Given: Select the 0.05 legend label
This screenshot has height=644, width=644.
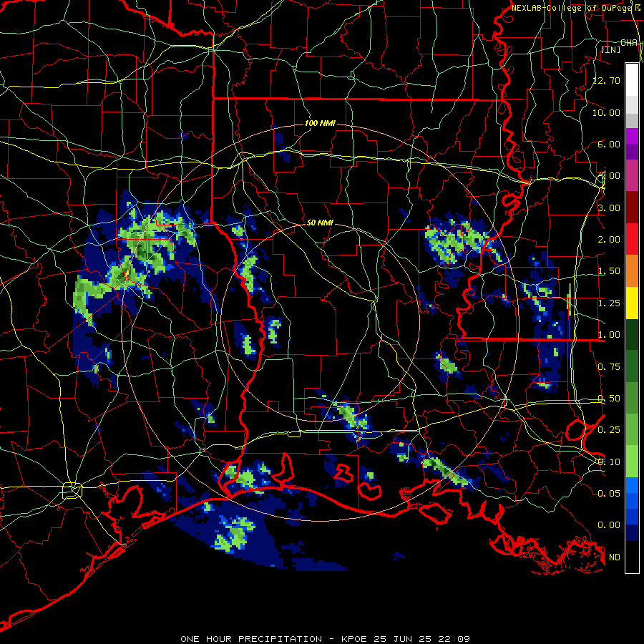Looking at the screenshot, I should (609, 493).
